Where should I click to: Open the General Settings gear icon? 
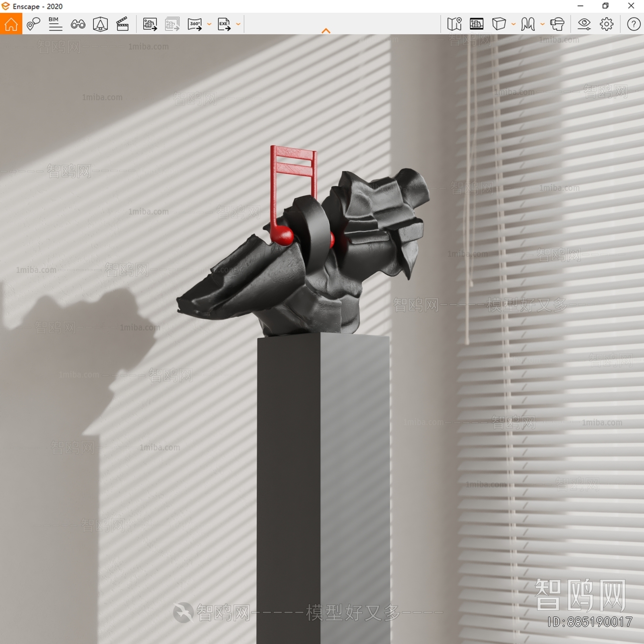click(x=607, y=24)
